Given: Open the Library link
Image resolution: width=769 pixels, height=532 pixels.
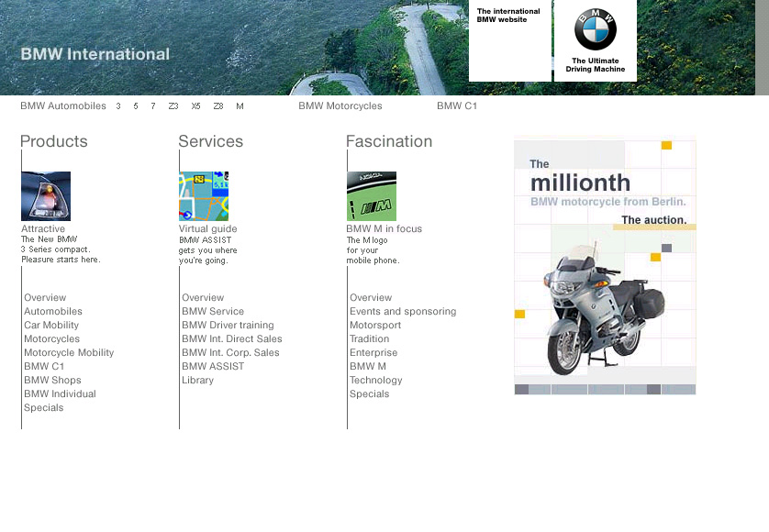Looking at the screenshot, I should [197, 380].
